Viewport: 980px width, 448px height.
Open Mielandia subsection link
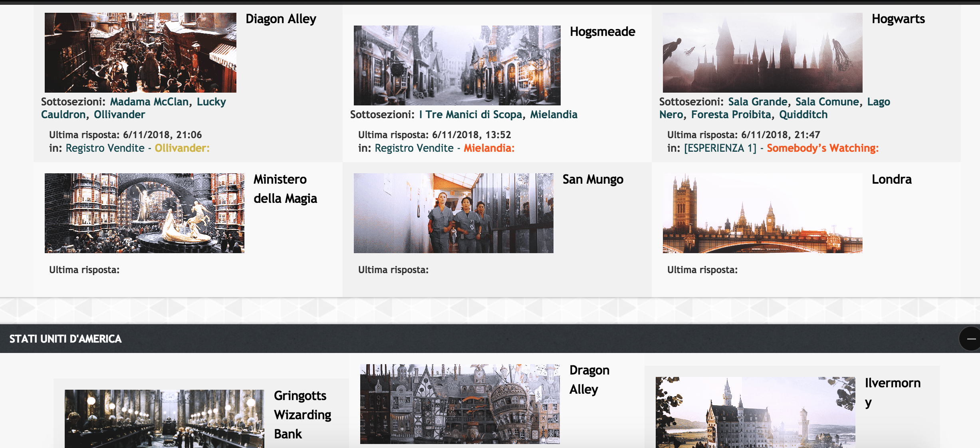tap(553, 115)
